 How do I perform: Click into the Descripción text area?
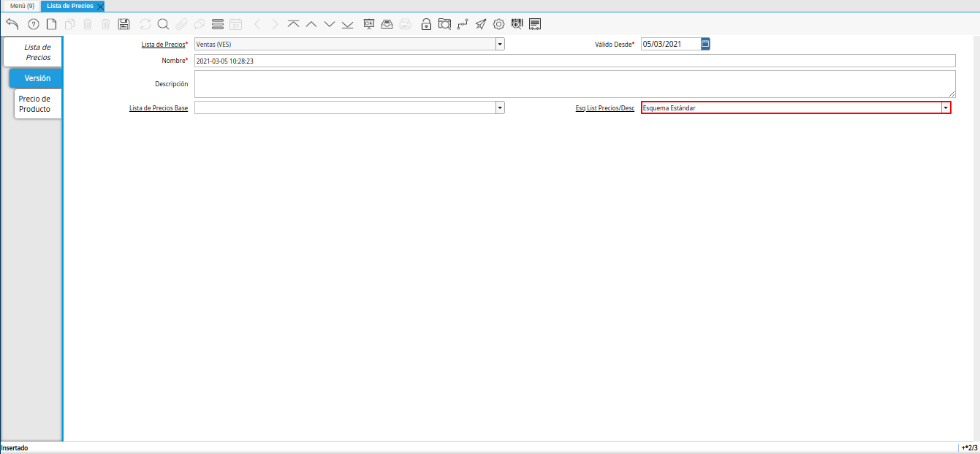[x=574, y=84]
